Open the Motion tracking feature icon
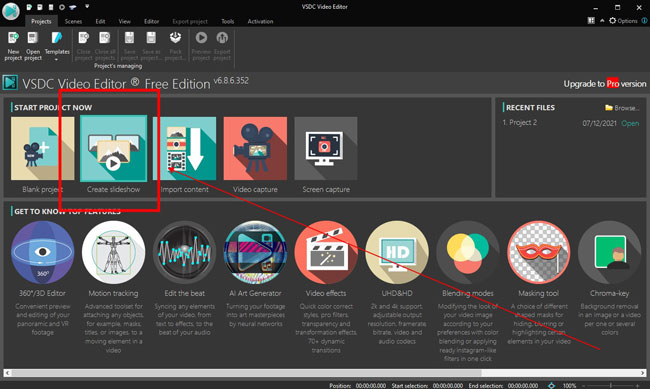650x389 pixels. pos(114,252)
